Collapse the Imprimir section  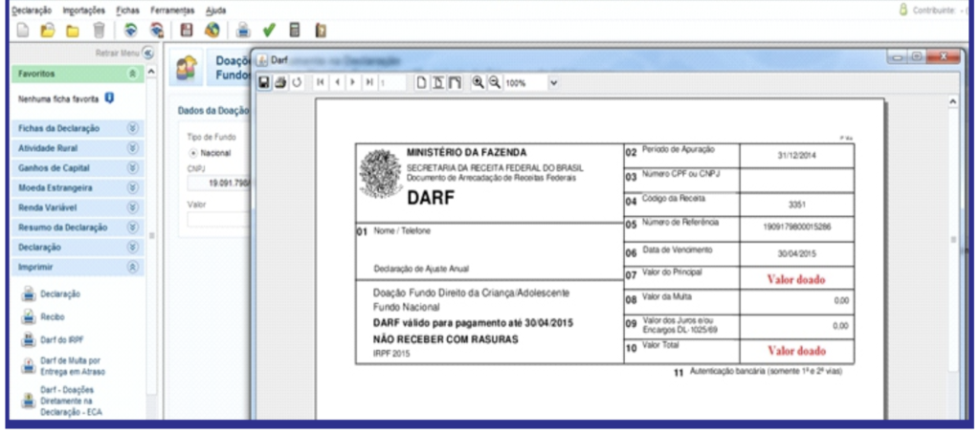(132, 268)
